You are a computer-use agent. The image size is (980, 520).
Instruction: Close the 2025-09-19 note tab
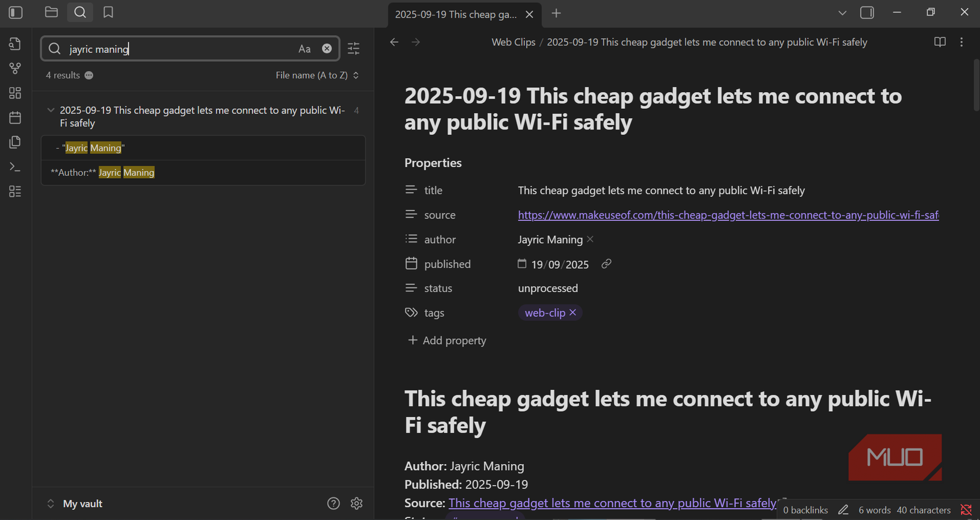click(529, 14)
